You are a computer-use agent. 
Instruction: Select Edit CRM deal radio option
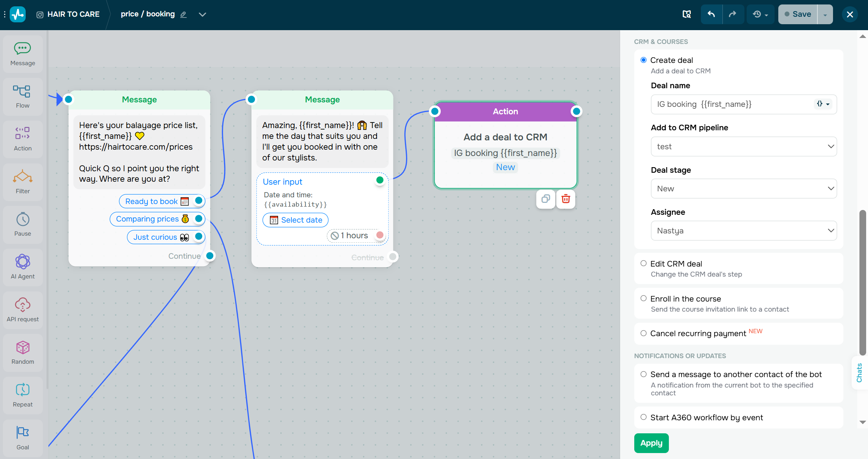tap(644, 263)
